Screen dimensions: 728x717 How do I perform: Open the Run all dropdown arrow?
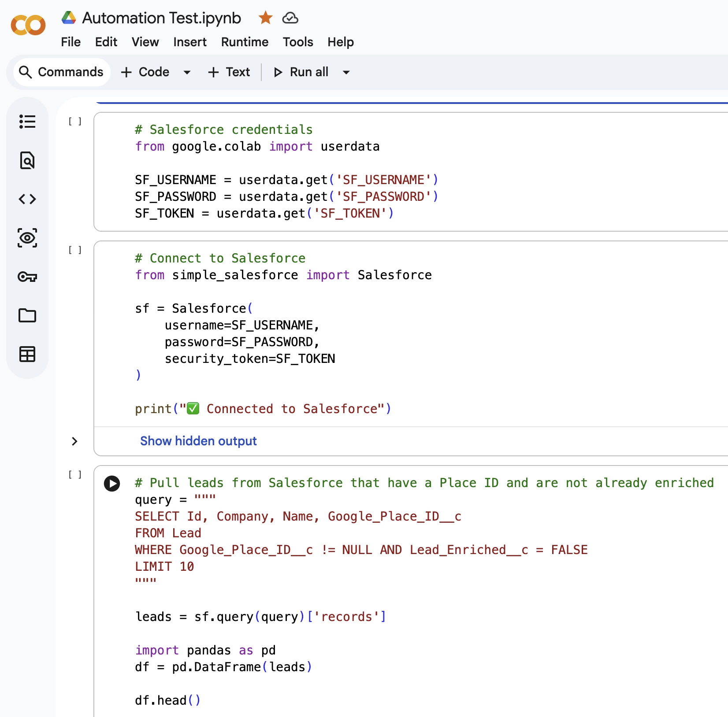[346, 72]
